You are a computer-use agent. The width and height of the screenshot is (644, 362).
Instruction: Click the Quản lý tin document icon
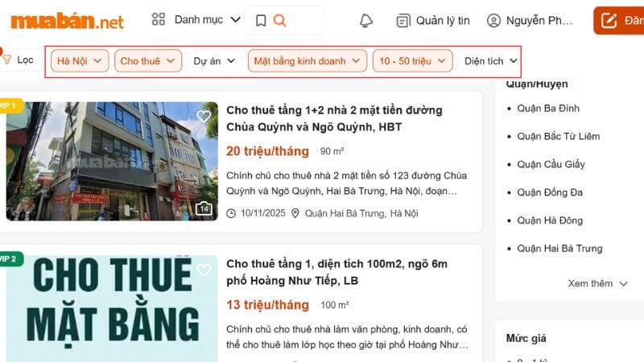[403, 21]
